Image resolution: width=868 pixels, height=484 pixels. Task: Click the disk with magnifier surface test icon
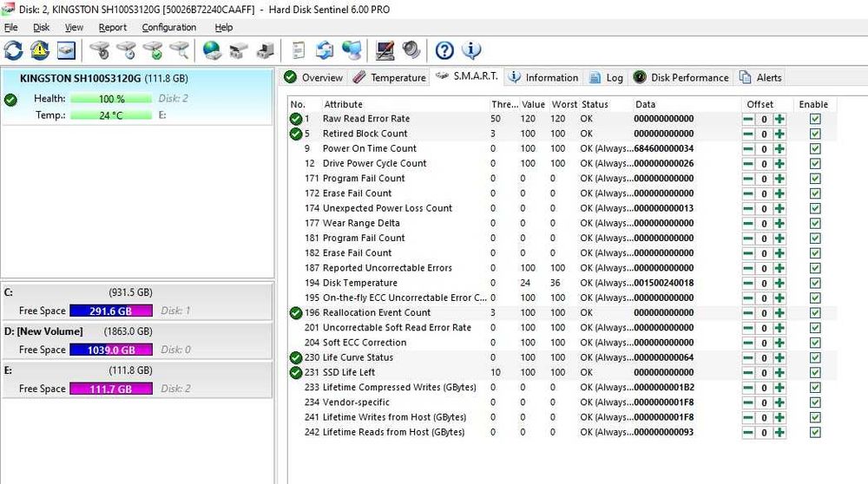click(180, 50)
